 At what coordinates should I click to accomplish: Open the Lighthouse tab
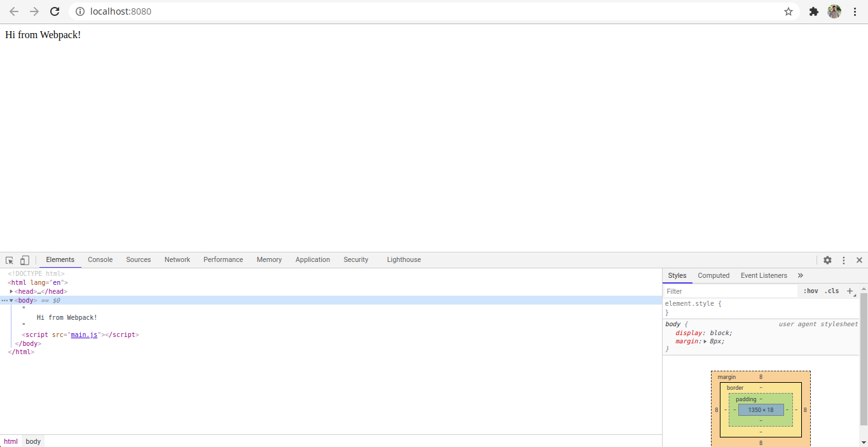pos(404,259)
